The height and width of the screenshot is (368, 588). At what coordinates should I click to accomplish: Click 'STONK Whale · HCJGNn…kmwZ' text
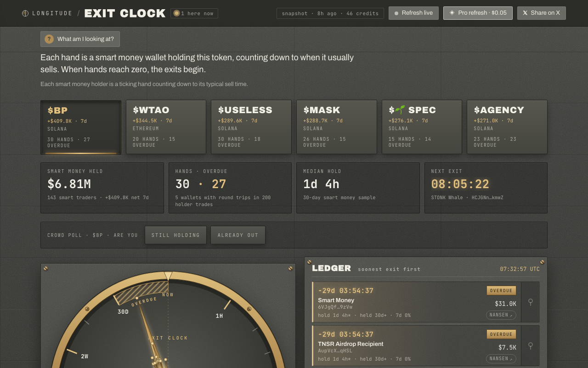pos(467,198)
